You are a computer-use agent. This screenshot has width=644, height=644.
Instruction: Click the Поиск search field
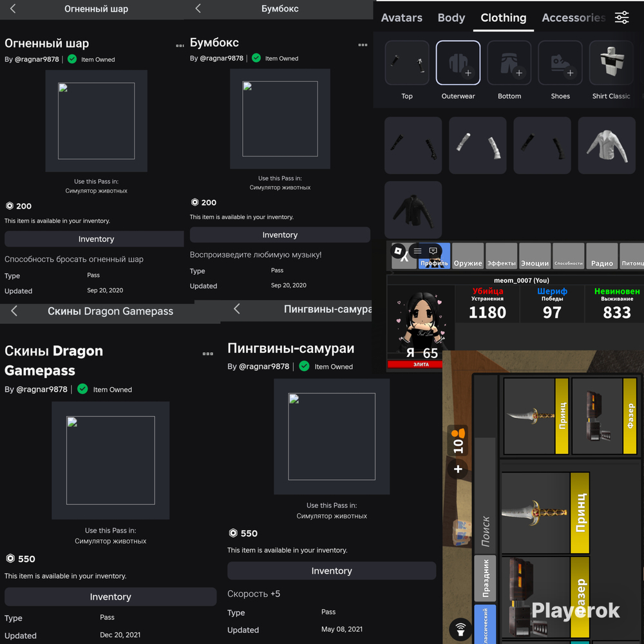(x=485, y=495)
